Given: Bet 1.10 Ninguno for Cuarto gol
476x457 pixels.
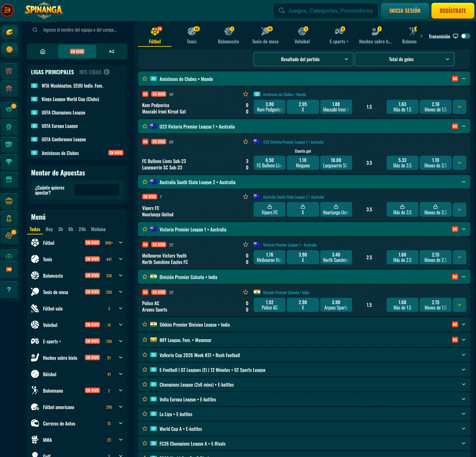Looking at the screenshot, I should click(303, 163).
